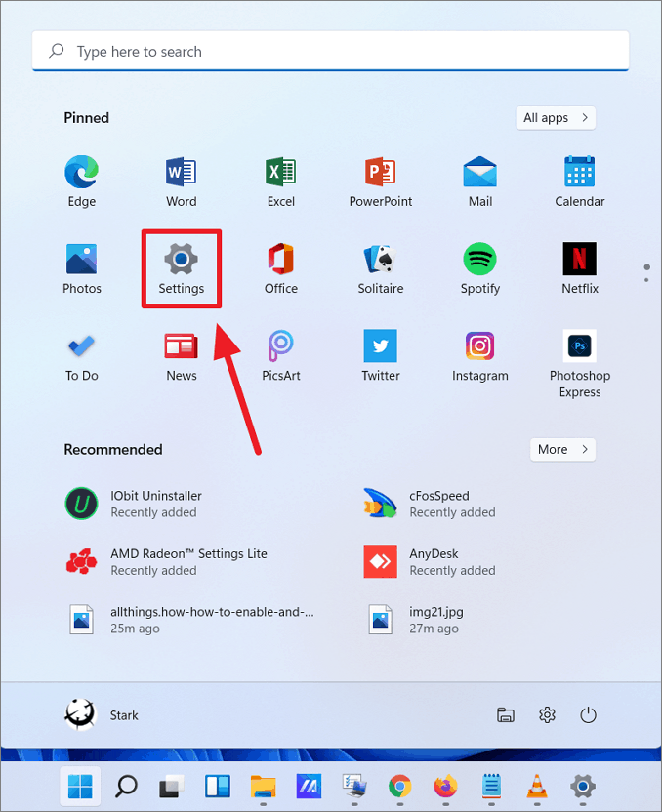Launch Word from pinned apps
The height and width of the screenshot is (812, 662).
click(181, 182)
